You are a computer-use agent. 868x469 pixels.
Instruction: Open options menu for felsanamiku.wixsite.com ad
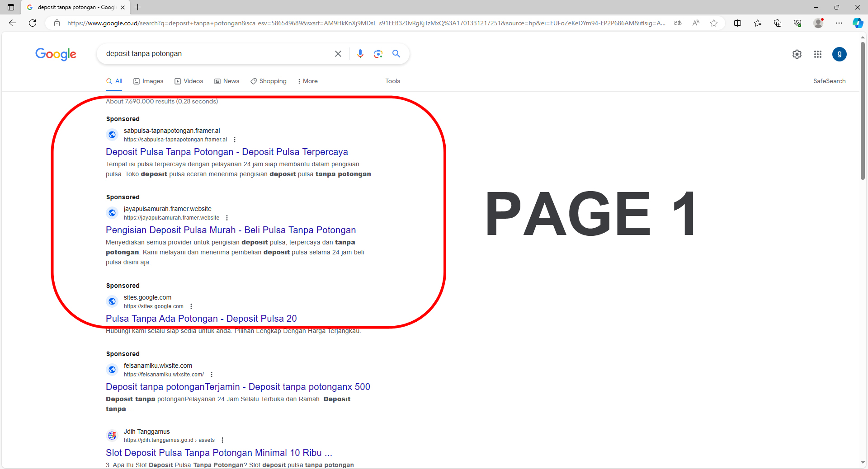pos(212,375)
